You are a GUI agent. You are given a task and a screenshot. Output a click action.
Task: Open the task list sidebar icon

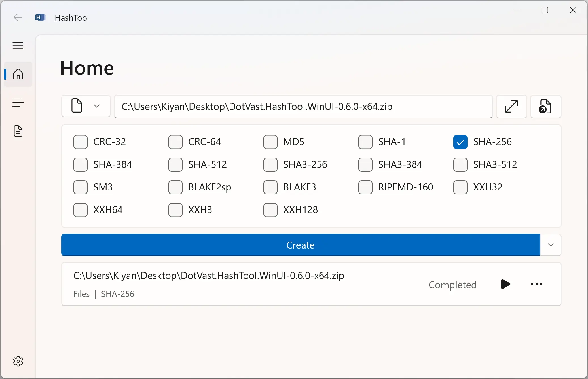[x=18, y=102]
